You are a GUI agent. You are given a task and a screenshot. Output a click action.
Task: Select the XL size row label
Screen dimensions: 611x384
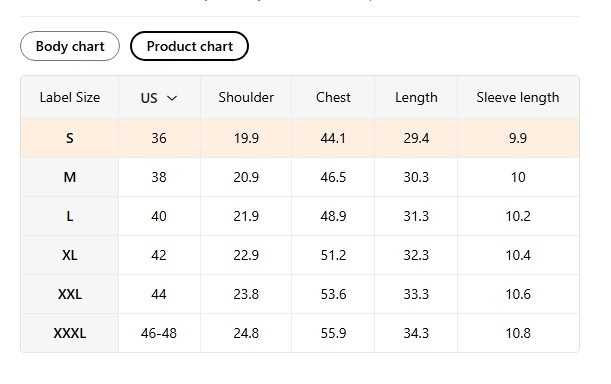pos(70,255)
